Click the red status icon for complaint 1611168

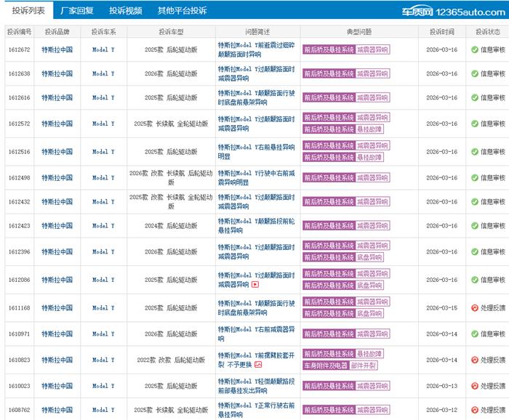pyautogui.click(x=474, y=308)
